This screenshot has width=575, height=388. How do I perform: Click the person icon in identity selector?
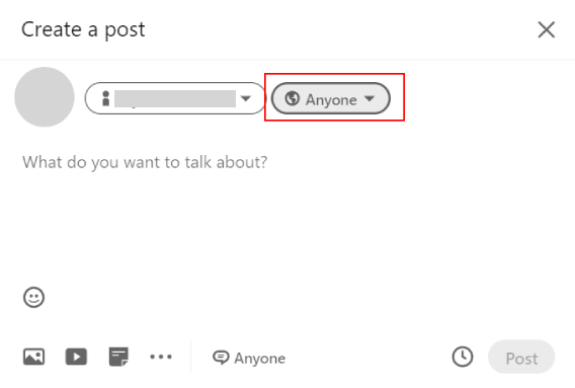[x=106, y=98]
